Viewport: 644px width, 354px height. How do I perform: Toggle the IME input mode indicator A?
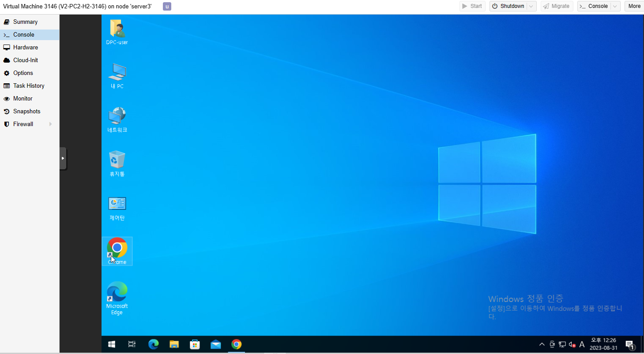[x=582, y=344]
